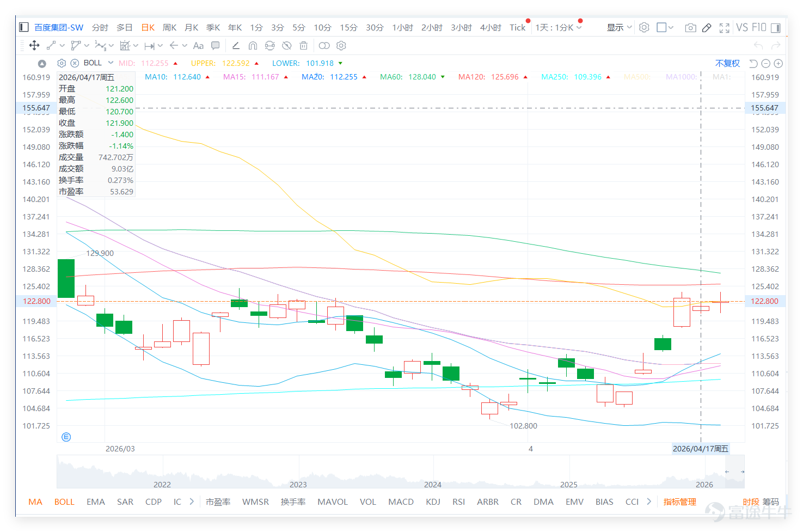
Task: Click the E event marker icon
Action: pos(66,437)
